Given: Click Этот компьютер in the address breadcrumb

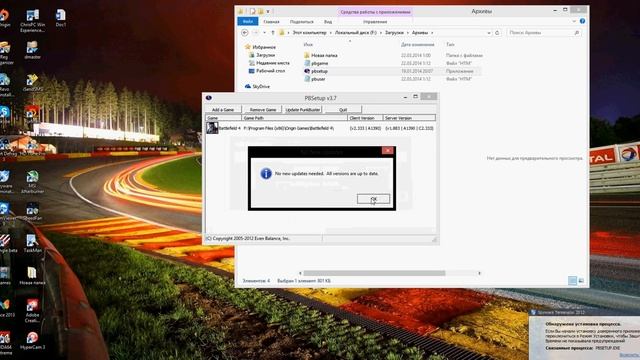Looking at the screenshot, I should 309,33.
